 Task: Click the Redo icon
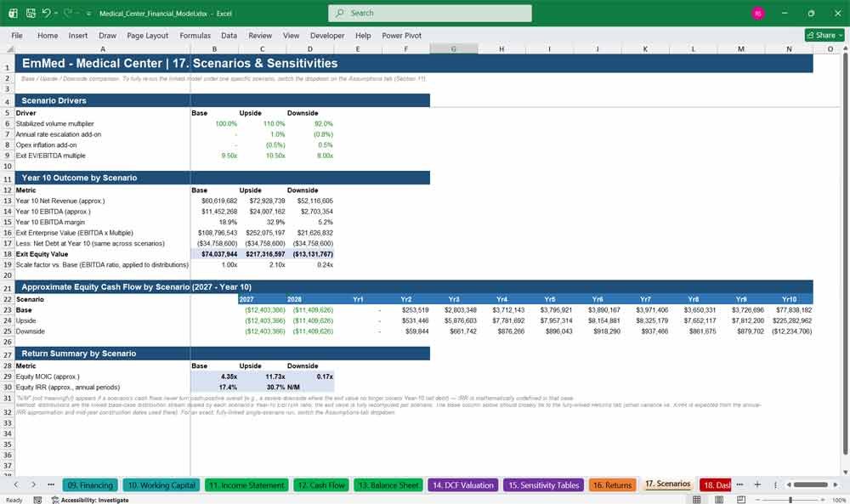click(x=68, y=13)
